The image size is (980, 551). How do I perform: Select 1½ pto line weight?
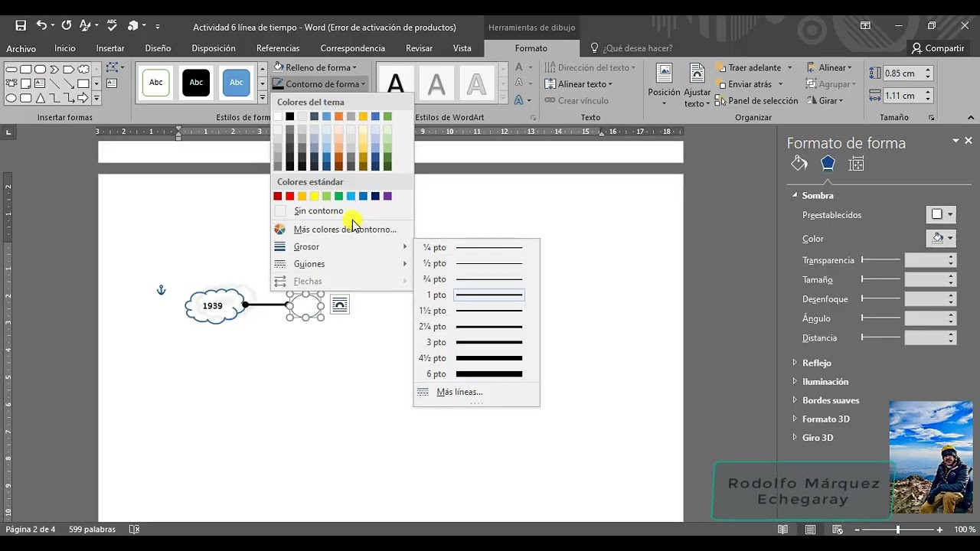[x=476, y=311]
